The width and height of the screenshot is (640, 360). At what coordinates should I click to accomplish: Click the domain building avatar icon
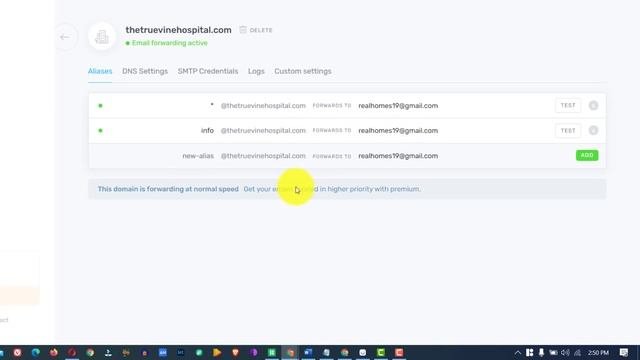tap(102, 37)
